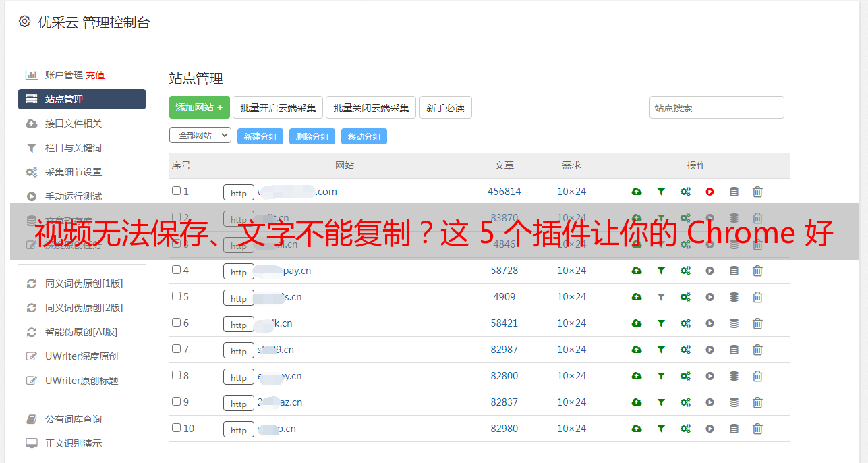The width and height of the screenshot is (868, 463).
Task: Click the database icon in row 4
Action: pos(734,271)
